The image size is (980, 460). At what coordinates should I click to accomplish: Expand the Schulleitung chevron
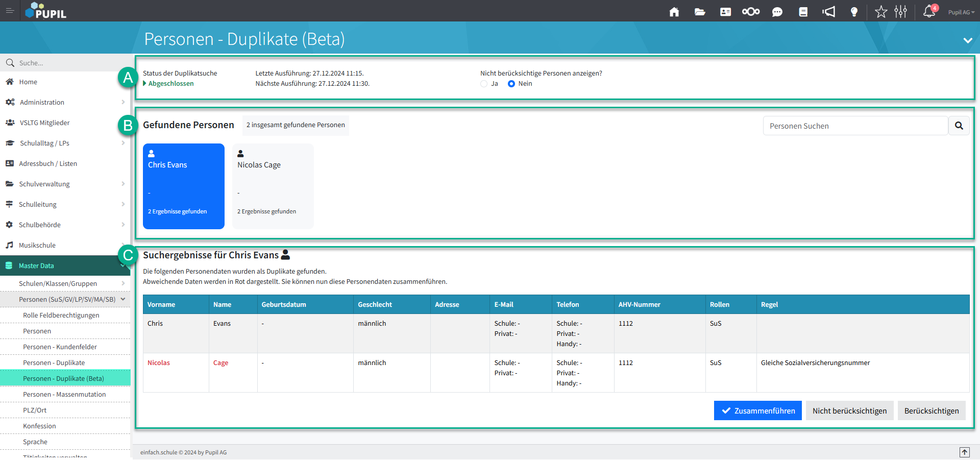coord(123,204)
